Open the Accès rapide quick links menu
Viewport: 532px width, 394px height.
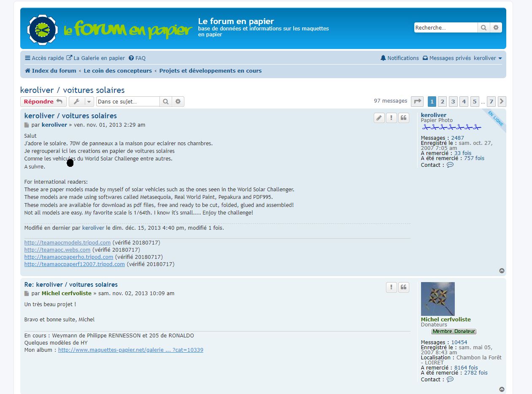tap(44, 58)
